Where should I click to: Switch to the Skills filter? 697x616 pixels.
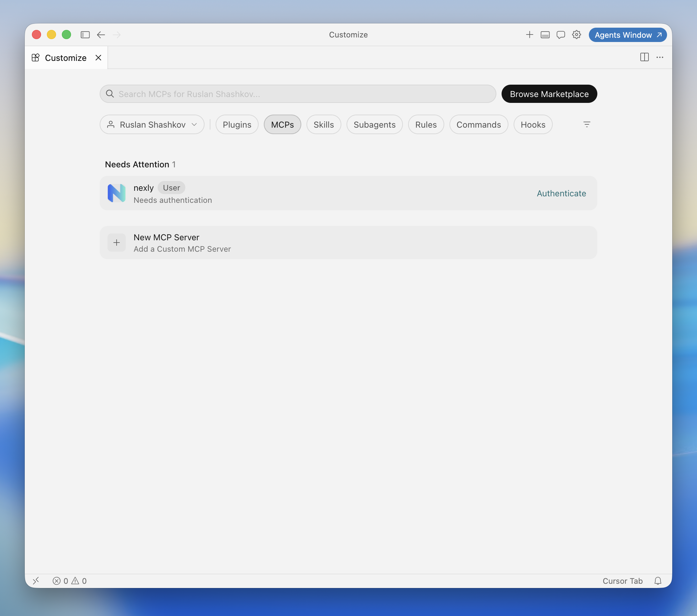coord(324,124)
